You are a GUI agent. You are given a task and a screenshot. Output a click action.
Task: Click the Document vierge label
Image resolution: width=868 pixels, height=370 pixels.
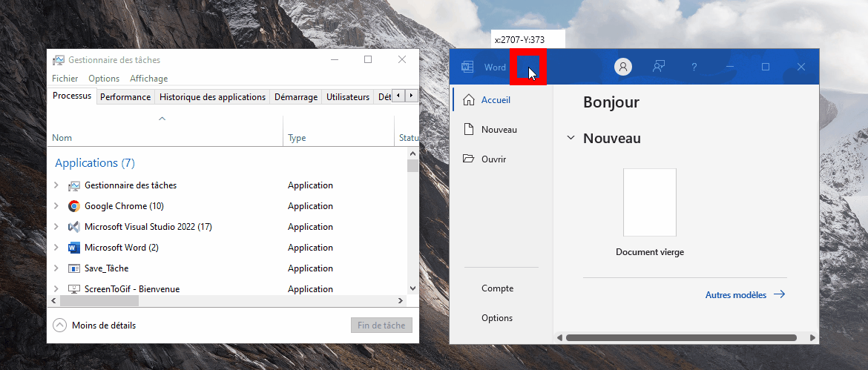tap(650, 252)
